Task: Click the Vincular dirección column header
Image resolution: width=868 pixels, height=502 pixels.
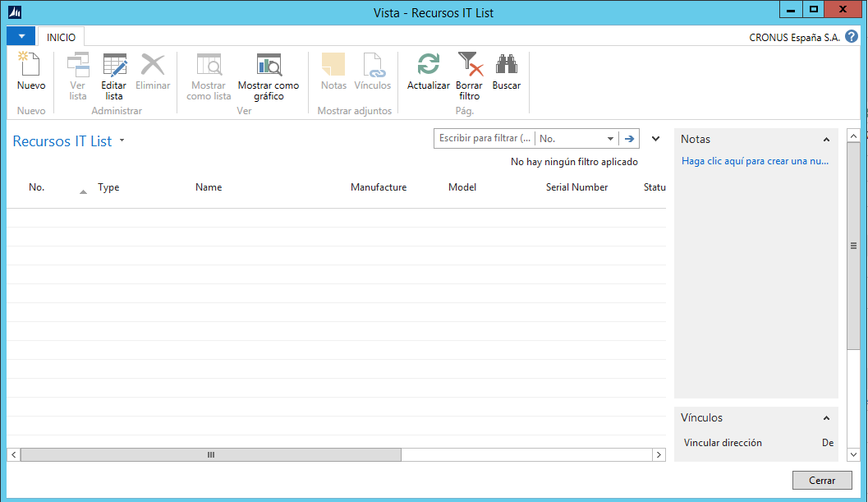Action: [723, 443]
